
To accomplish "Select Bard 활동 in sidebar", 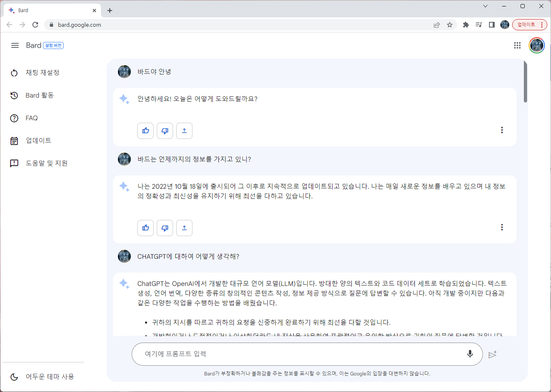I will 40,95.
